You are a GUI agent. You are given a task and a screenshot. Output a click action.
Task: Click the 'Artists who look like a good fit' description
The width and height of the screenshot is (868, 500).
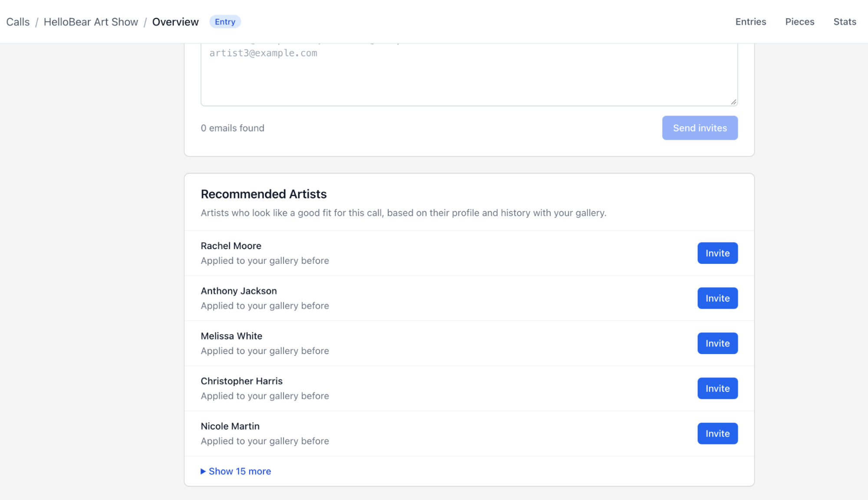(x=403, y=213)
